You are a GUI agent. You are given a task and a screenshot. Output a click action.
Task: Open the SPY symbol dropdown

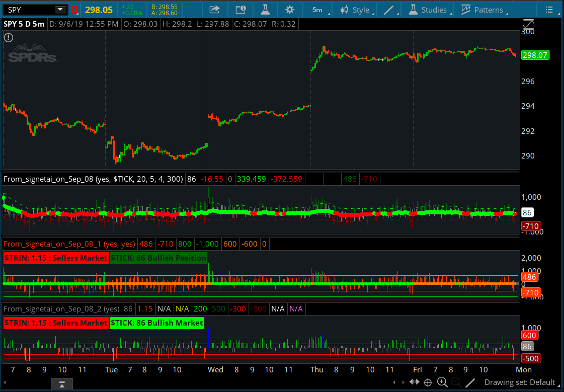[60, 10]
